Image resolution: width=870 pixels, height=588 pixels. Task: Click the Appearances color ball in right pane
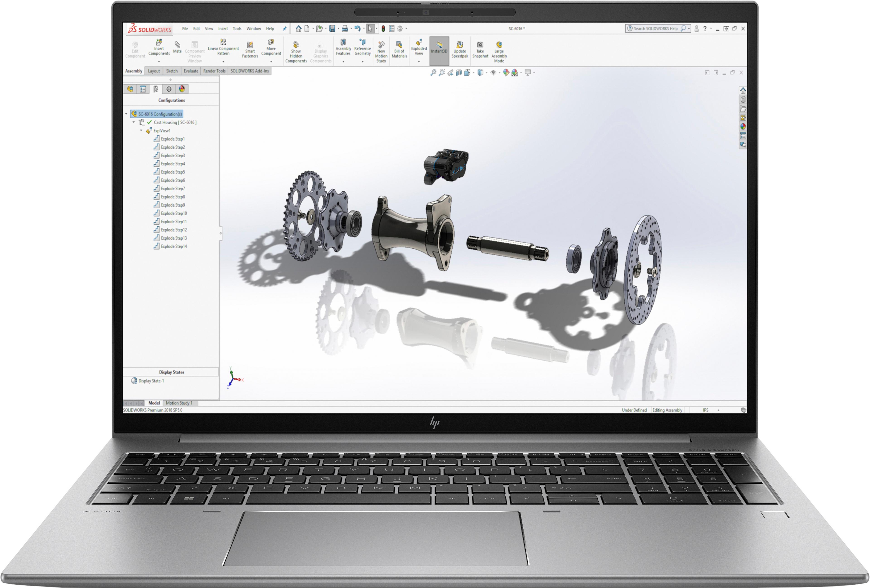(x=743, y=126)
